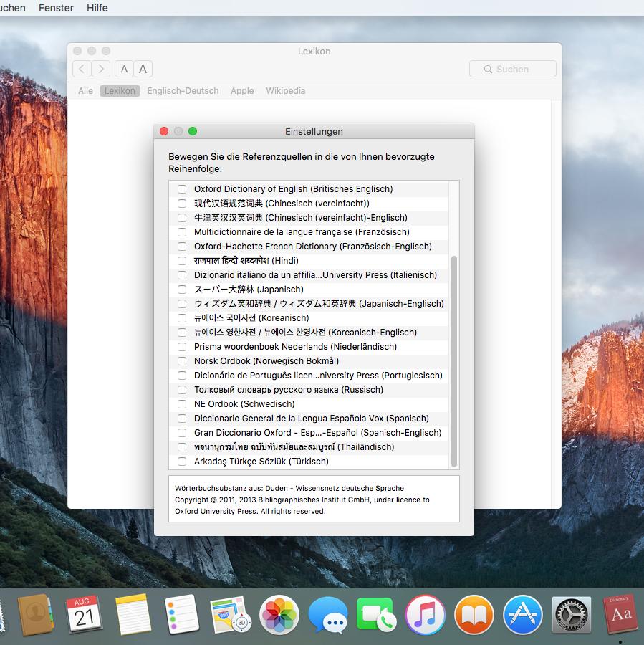
Task: Click the dictionary list vertical scrollbar
Action: [454, 362]
